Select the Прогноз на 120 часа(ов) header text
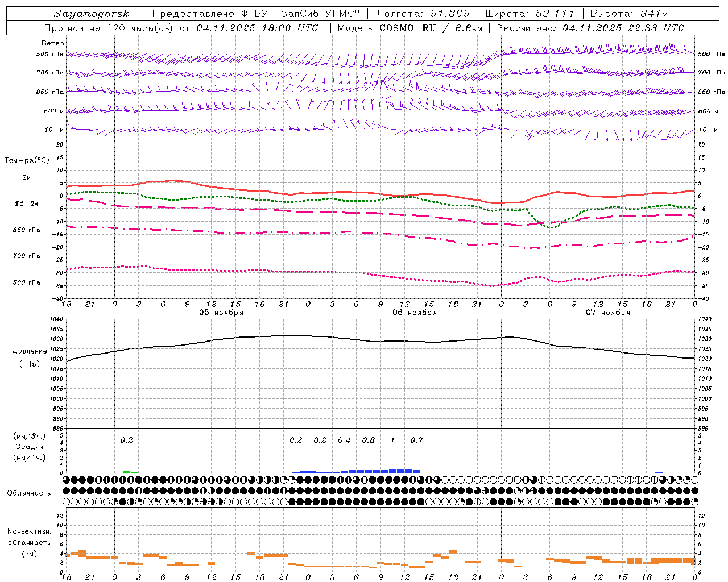This screenshot has height=582, width=728. pos(109,28)
